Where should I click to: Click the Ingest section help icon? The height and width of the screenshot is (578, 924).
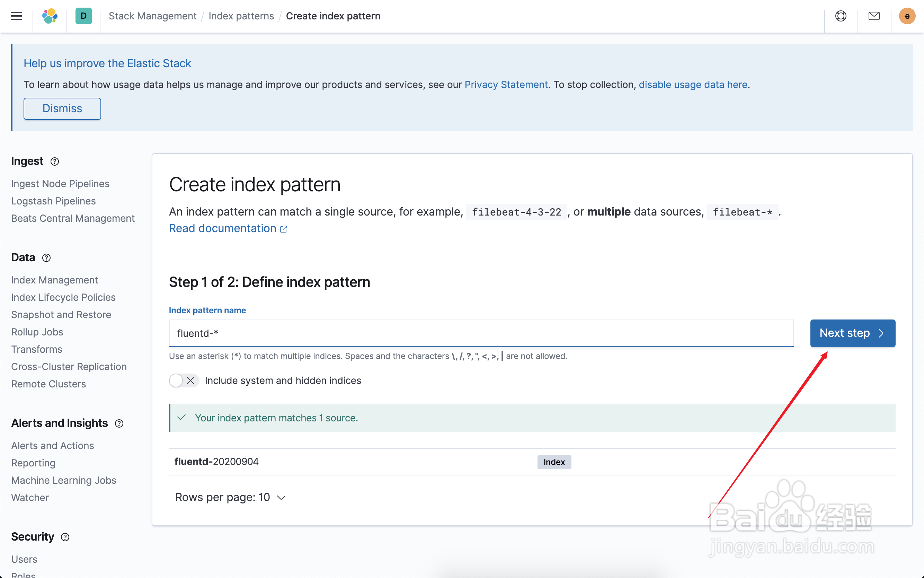pos(55,162)
